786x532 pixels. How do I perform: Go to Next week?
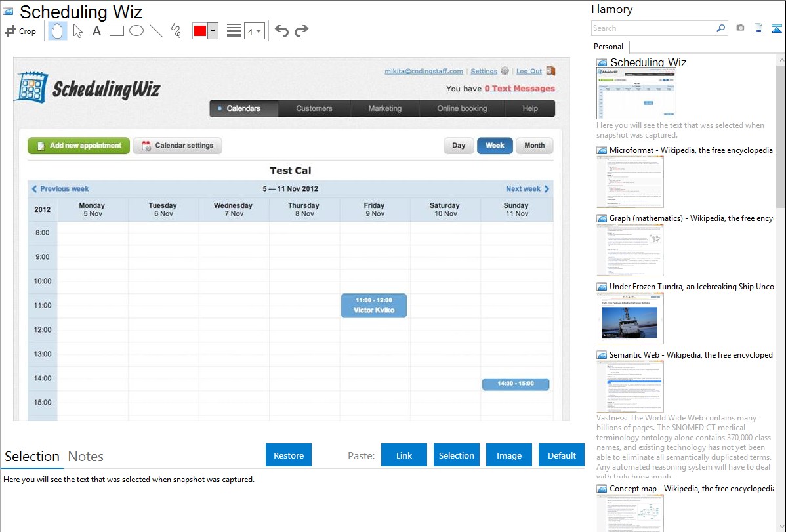coord(528,189)
